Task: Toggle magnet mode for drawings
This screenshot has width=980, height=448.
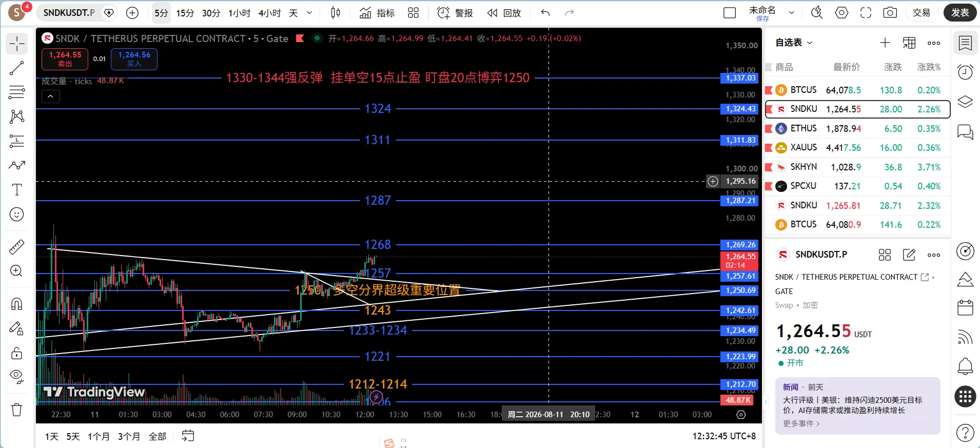Action: 17,304
